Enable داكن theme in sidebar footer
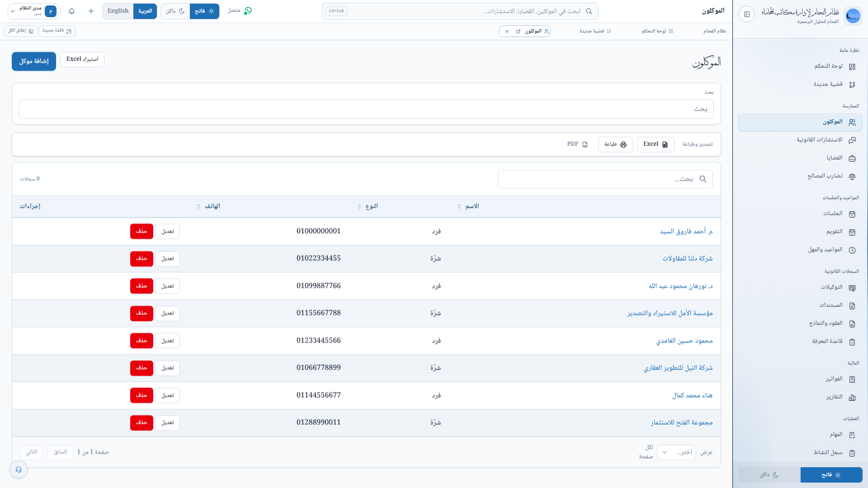Screen dimensions: 868x488 pos(769,475)
